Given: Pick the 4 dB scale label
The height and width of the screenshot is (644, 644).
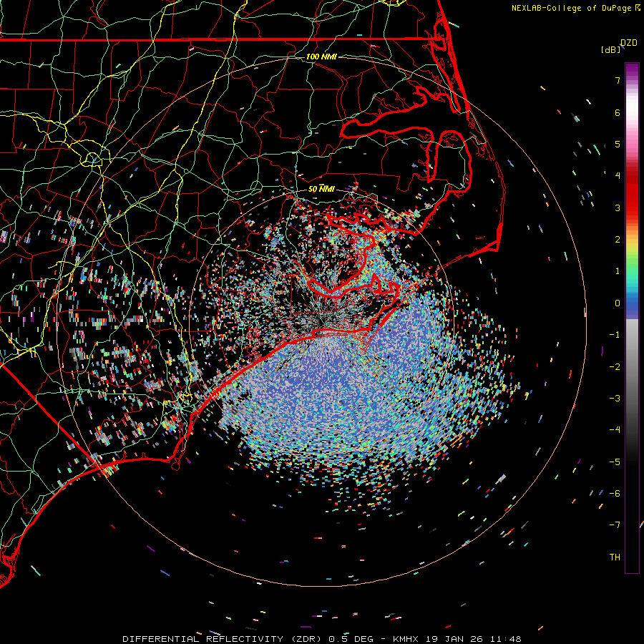Looking at the screenshot, I should tap(618, 176).
